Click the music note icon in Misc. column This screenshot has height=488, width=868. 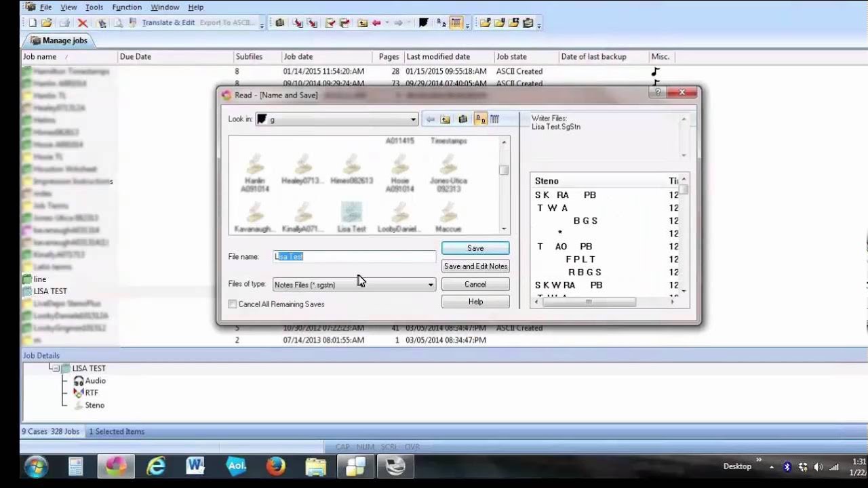[x=655, y=71]
